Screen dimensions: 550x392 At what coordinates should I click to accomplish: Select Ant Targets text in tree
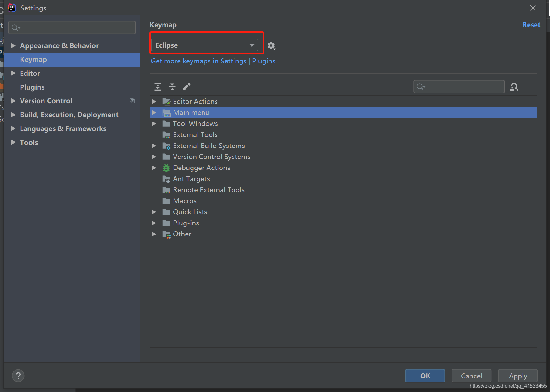click(191, 179)
